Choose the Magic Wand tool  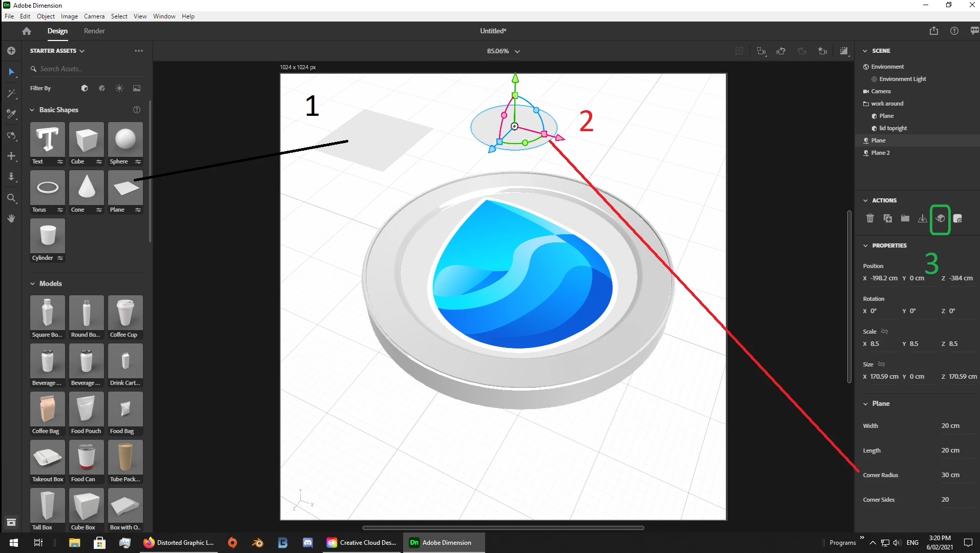(11, 94)
